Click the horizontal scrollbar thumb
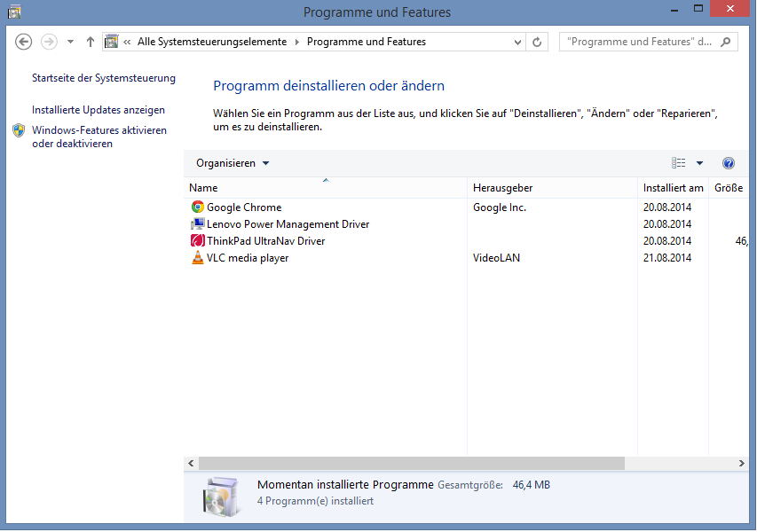 click(x=411, y=463)
